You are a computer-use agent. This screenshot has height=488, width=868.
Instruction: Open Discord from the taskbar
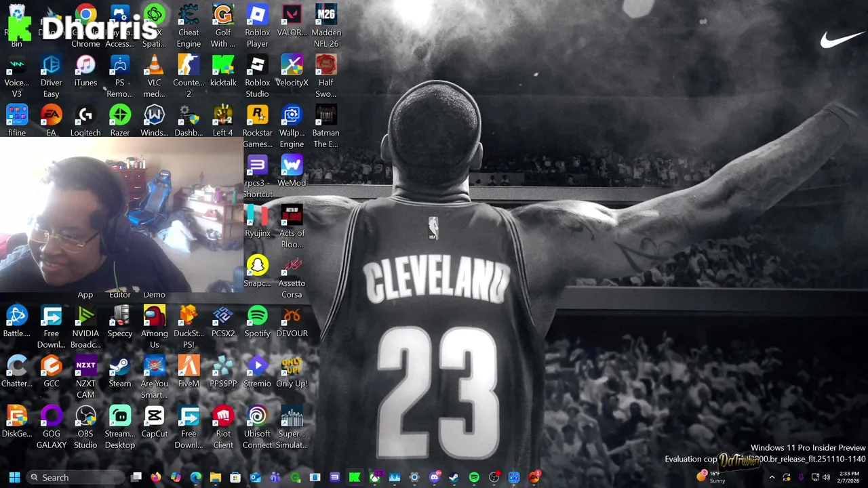pos(435,478)
